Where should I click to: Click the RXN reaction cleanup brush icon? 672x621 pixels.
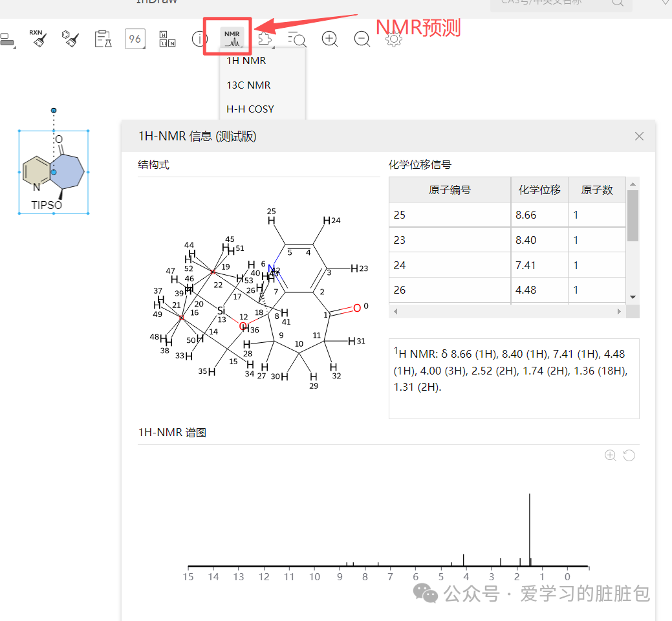(x=38, y=39)
